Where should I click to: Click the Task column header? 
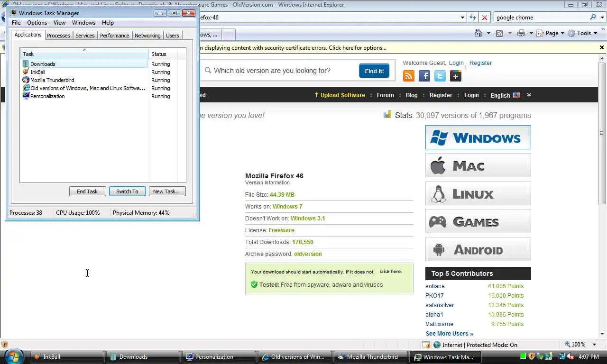pyautogui.click(x=84, y=54)
